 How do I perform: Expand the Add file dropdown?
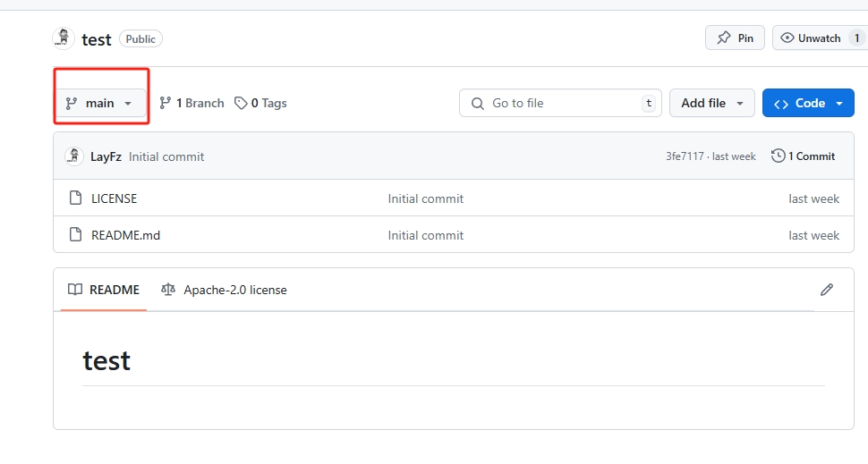712,103
